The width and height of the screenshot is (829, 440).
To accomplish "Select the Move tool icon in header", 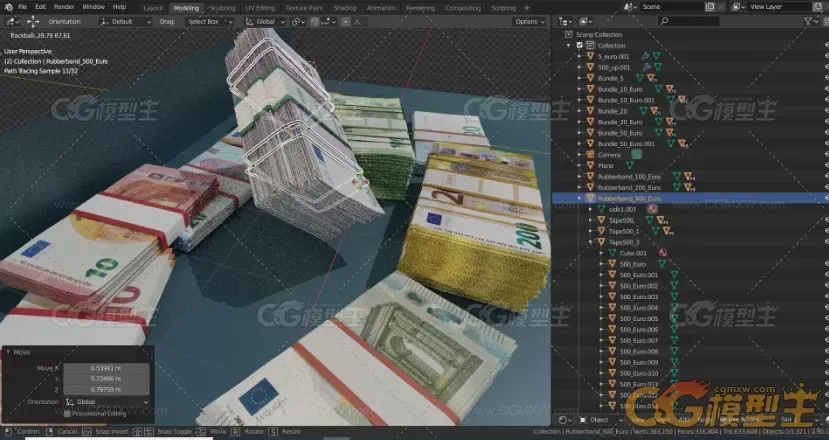I will [33, 22].
